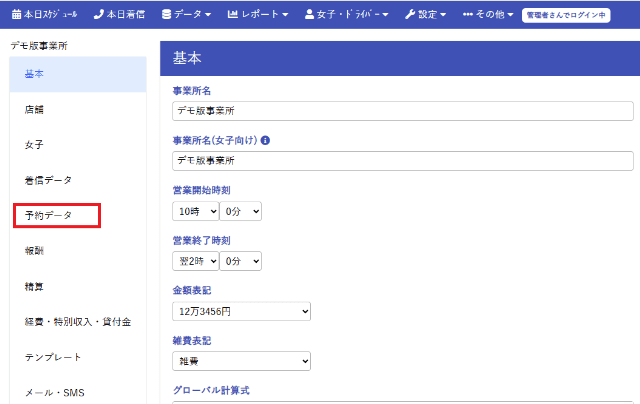Open 本日スケジュール calendar icon in navbar
This screenshot has width=640, height=404.
[x=16, y=15]
